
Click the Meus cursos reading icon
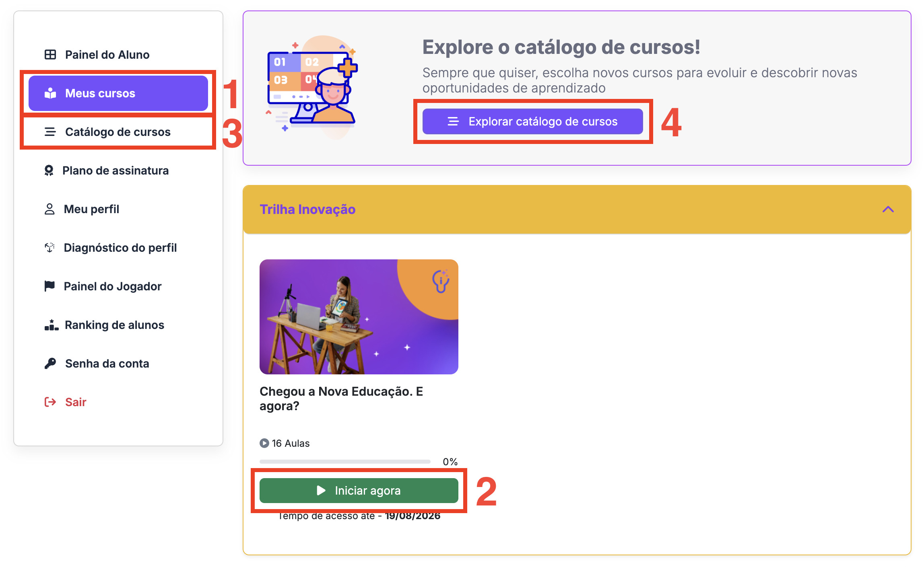[50, 93]
